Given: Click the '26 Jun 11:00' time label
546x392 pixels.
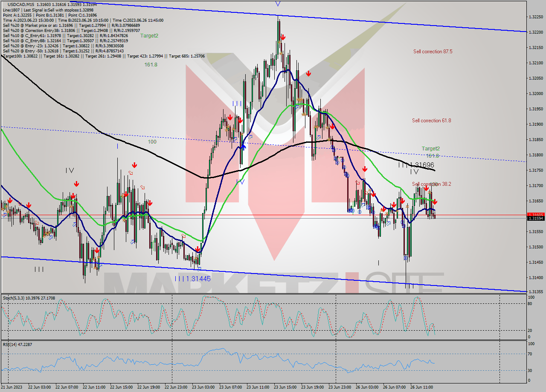Looking at the screenshot, I should [421, 387].
